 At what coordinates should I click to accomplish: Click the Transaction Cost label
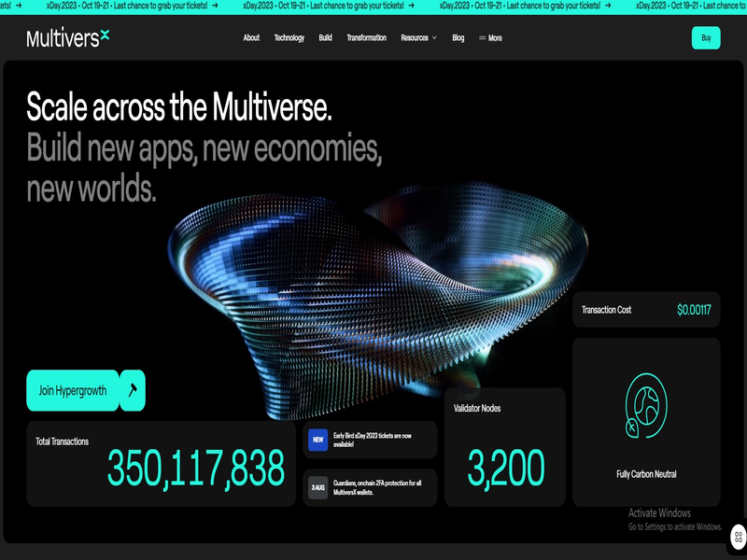[606, 310]
